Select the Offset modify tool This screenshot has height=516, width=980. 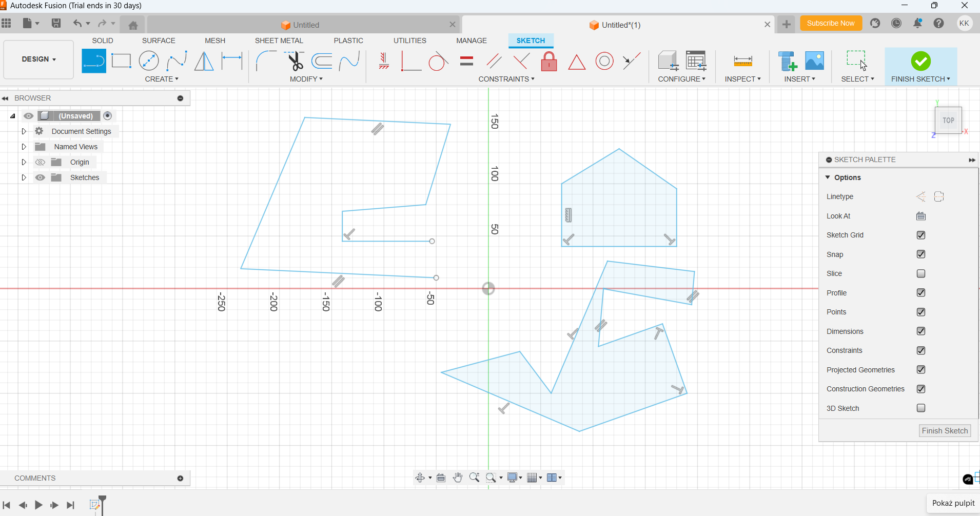pos(322,61)
